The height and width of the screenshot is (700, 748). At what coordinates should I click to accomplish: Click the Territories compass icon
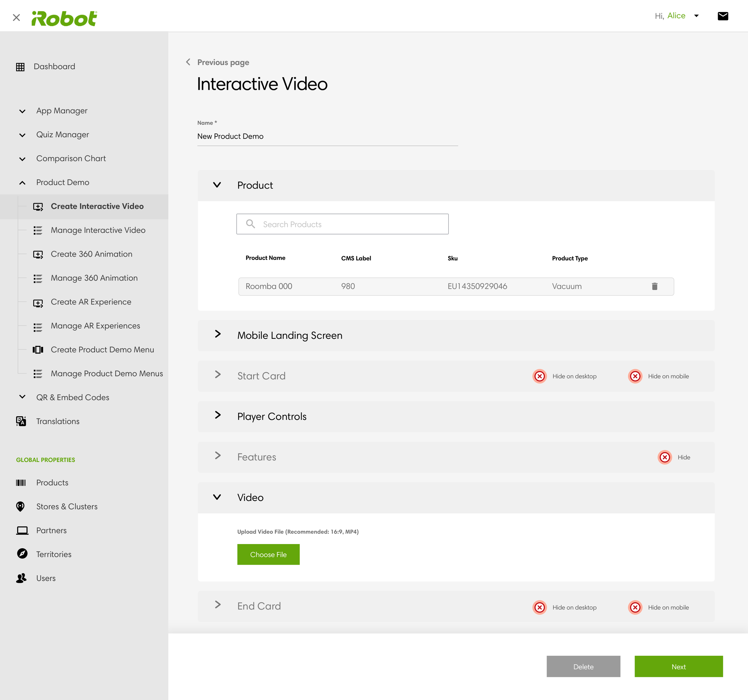22,554
